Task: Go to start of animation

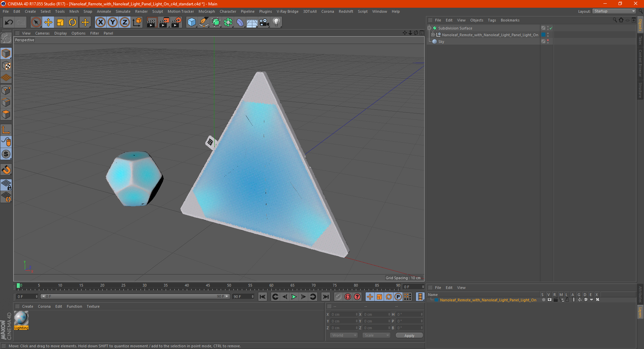Action: (263, 297)
